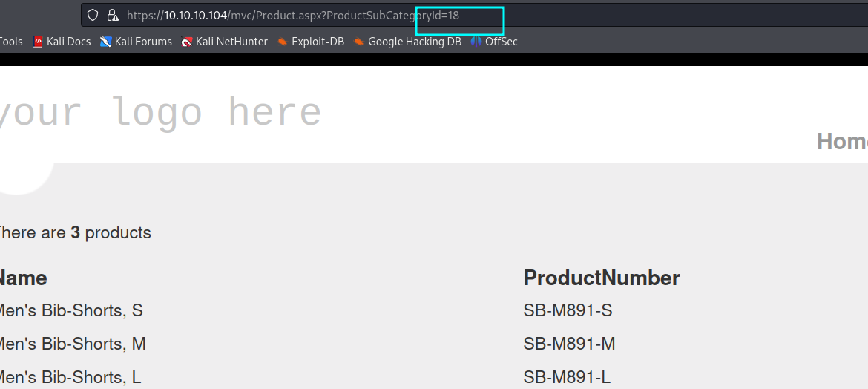Click the Exploit-DB bookmark icon
The height and width of the screenshot is (389, 868).
coord(283,42)
